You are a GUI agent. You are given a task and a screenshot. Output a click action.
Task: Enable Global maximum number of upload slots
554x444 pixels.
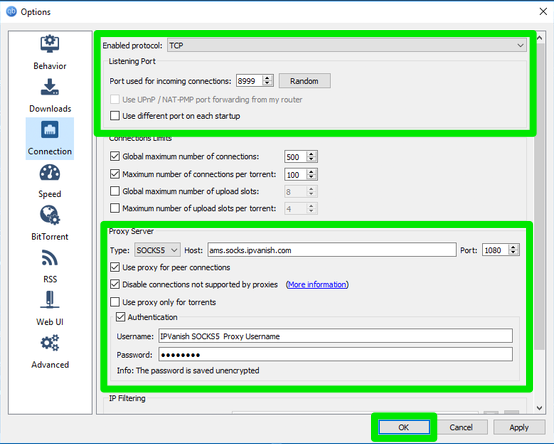click(x=115, y=191)
